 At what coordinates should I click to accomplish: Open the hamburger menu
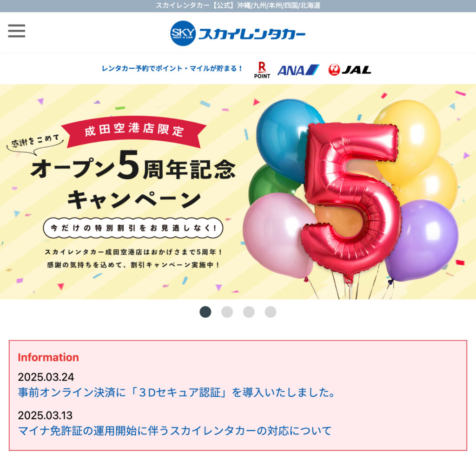(x=17, y=31)
